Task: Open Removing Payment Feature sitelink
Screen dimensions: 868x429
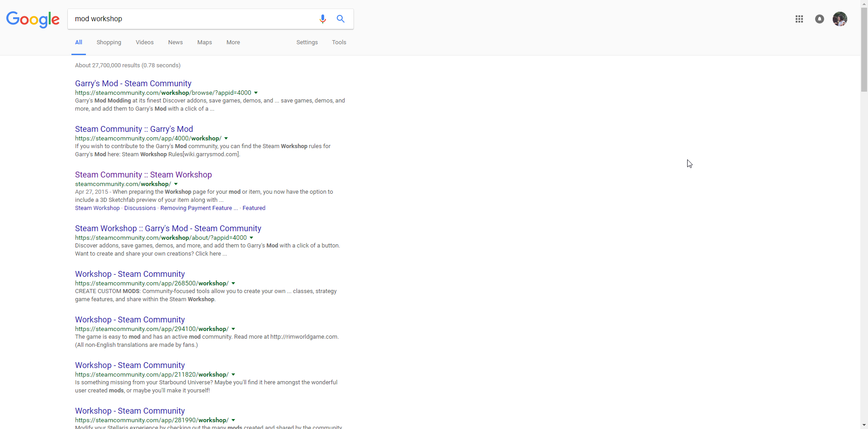Action: (x=199, y=208)
